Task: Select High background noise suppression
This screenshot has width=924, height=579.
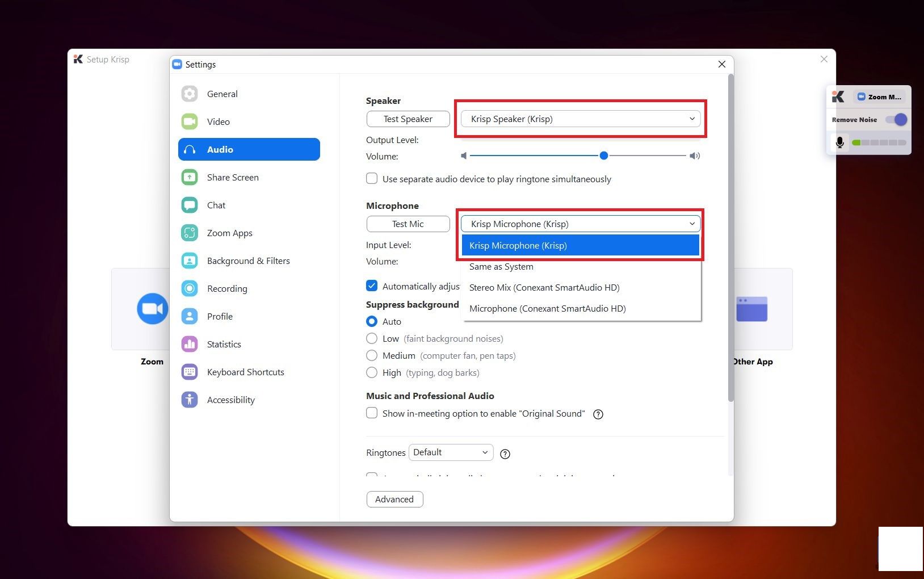Action: click(372, 372)
